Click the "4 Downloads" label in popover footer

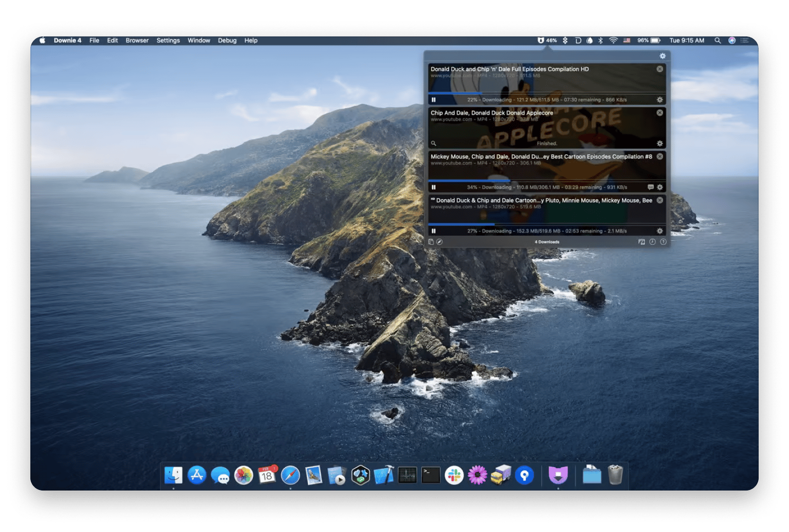click(547, 242)
